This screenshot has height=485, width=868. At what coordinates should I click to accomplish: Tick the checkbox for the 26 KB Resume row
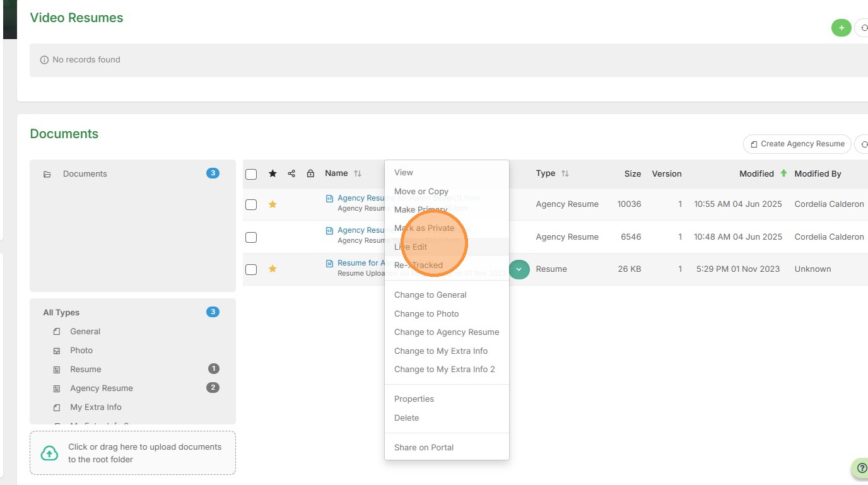click(251, 269)
